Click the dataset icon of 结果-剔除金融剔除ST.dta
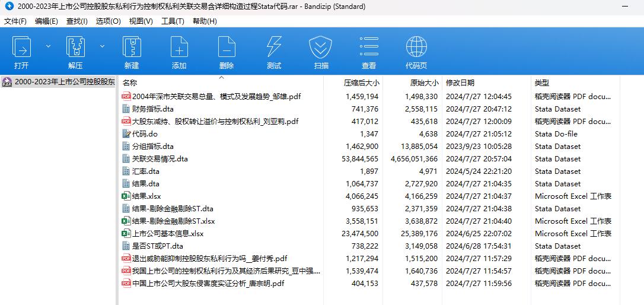644x305 pixels. point(126,209)
